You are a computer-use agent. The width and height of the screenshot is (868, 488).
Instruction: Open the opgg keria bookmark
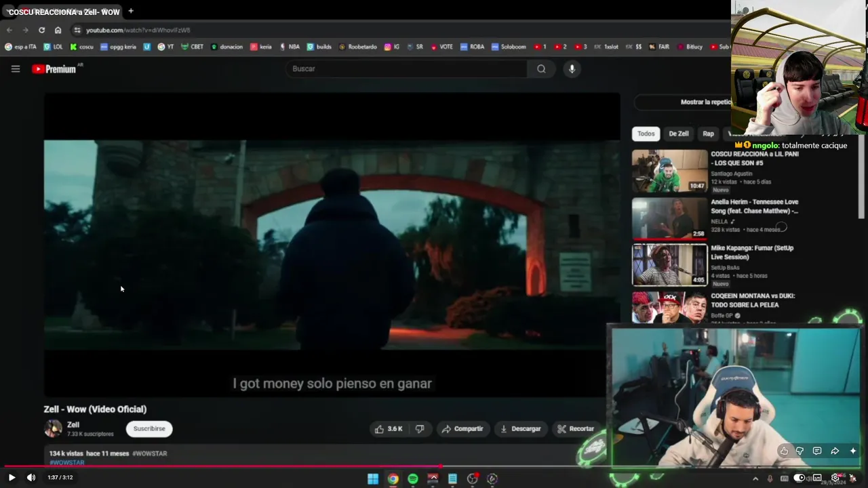pos(118,47)
